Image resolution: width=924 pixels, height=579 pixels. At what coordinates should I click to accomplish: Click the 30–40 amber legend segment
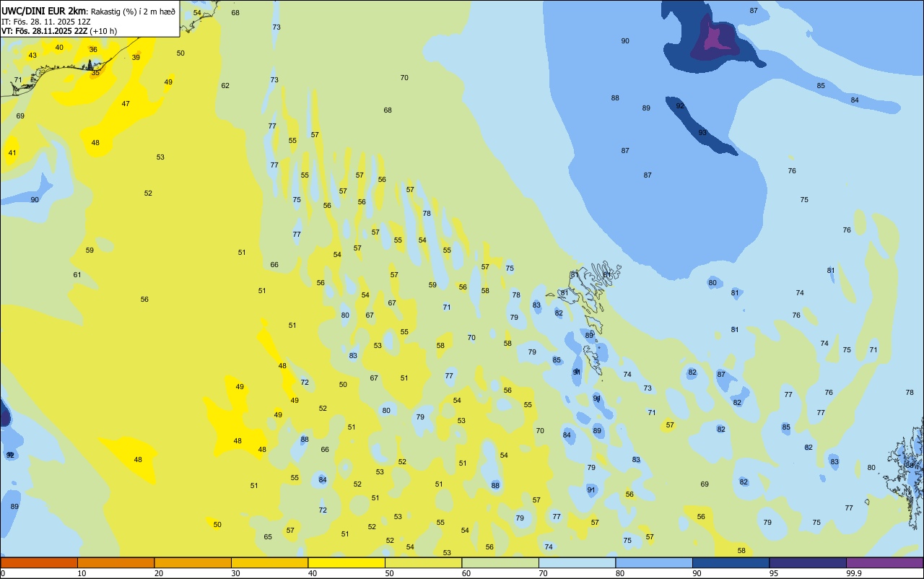pos(269,562)
